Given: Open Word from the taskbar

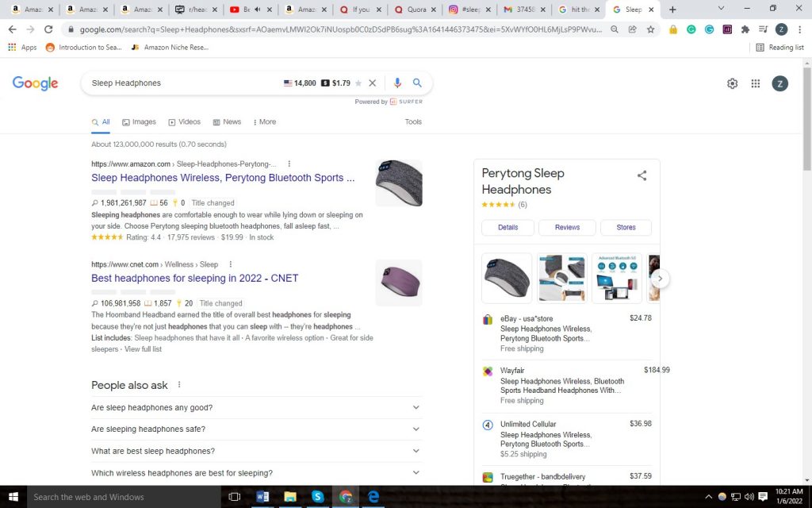Looking at the screenshot, I should point(262,497).
